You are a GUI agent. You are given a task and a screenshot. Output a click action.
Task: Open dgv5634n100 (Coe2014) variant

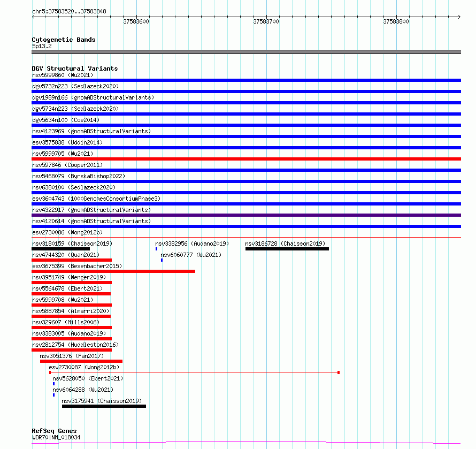tap(66, 120)
